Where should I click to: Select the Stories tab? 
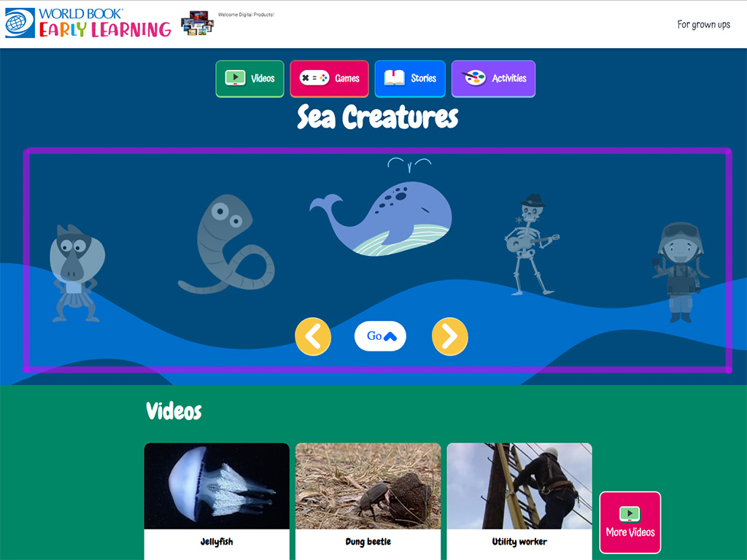[x=410, y=79]
